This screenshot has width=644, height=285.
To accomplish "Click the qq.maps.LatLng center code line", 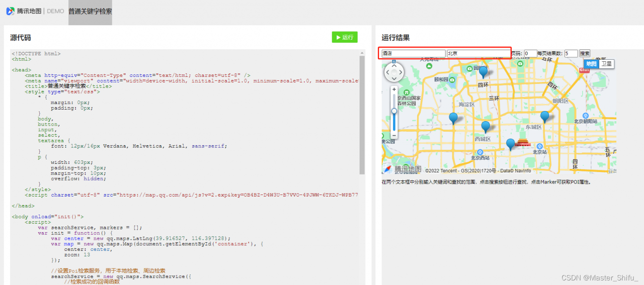I will [141, 238].
